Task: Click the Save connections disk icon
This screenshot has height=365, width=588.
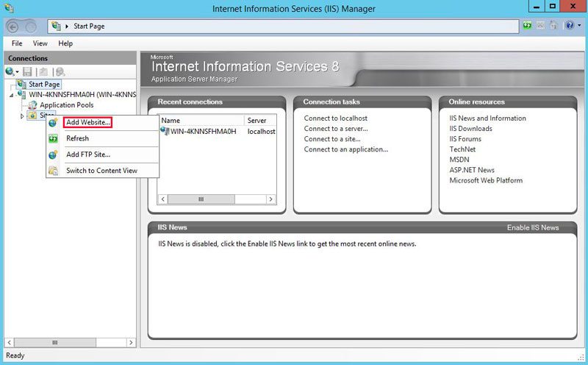Action: (x=27, y=71)
